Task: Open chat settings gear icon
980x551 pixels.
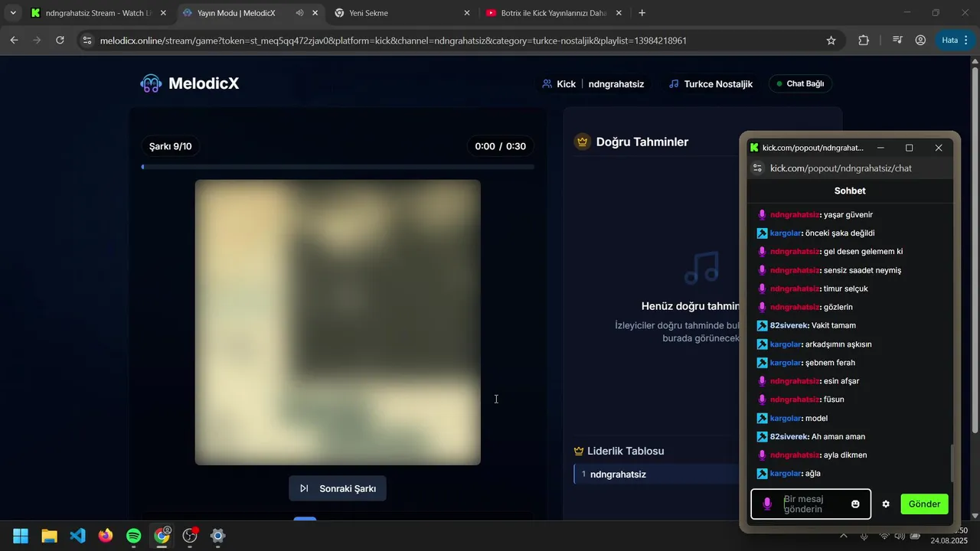Action: pyautogui.click(x=886, y=504)
